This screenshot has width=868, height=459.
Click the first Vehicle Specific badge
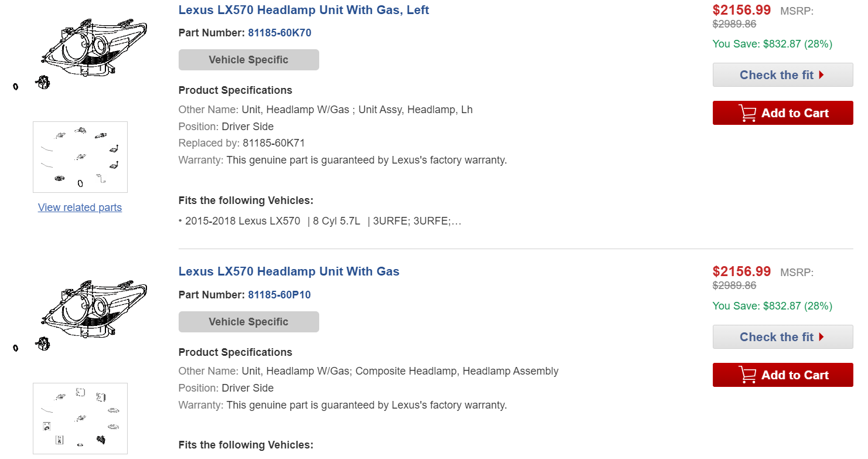tap(248, 60)
